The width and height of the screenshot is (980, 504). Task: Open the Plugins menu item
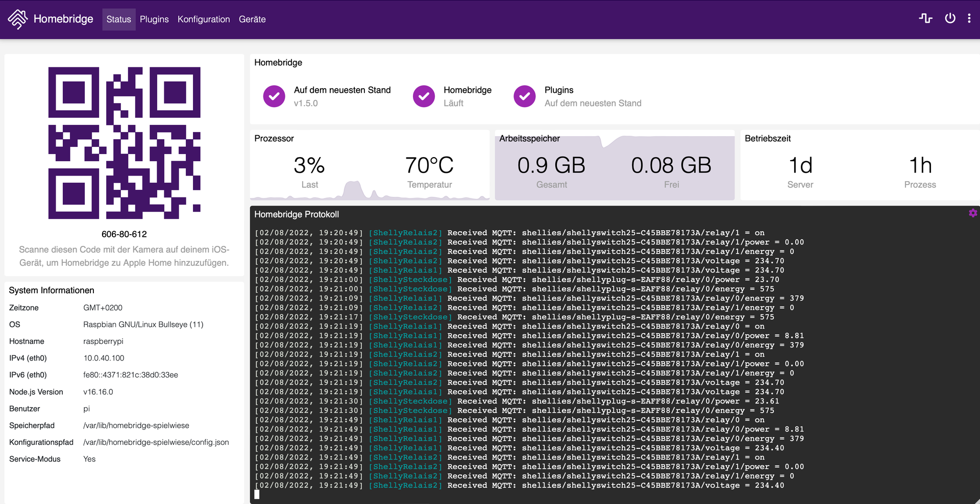click(x=154, y=19)
